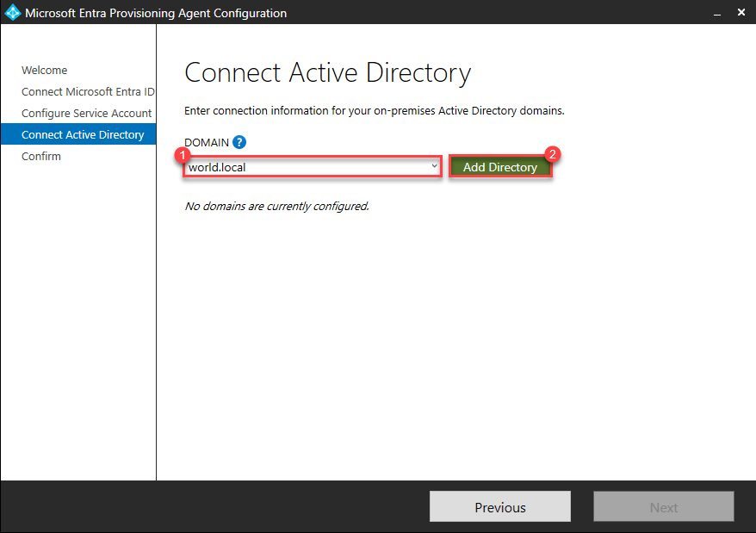This screenshot has width=756, height=533.
Task: Click the 'Enter connection information' description text
Action: click(x=375, y=111)
